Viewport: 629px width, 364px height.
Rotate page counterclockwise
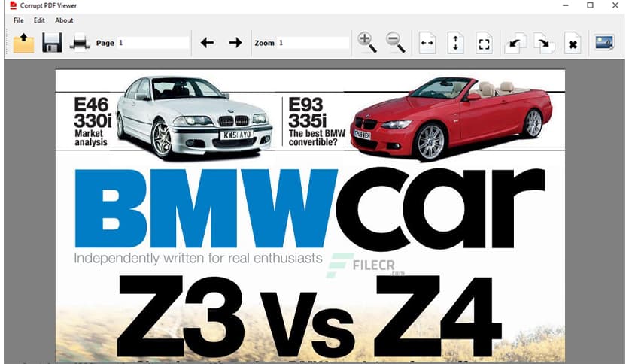(x=515, y=43)
